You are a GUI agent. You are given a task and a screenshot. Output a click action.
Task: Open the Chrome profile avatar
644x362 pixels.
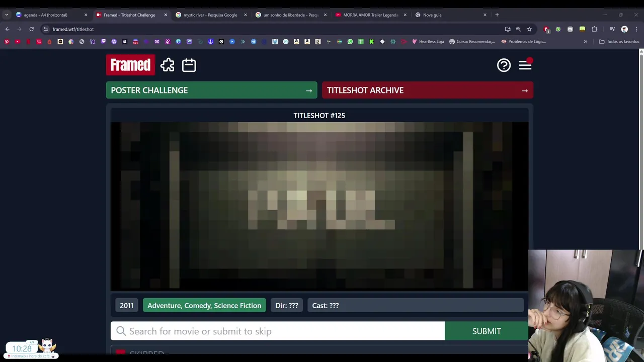[x=624, y=29]
